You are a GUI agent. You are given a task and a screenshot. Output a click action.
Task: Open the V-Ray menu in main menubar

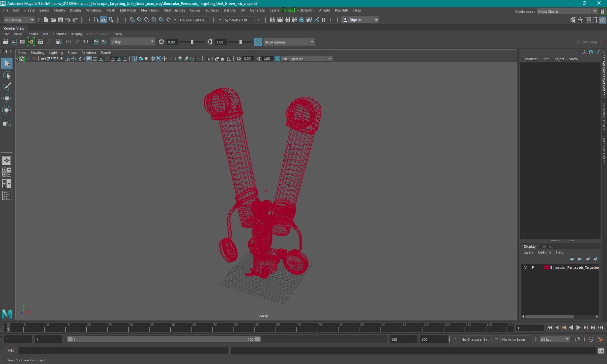[288, 10]
